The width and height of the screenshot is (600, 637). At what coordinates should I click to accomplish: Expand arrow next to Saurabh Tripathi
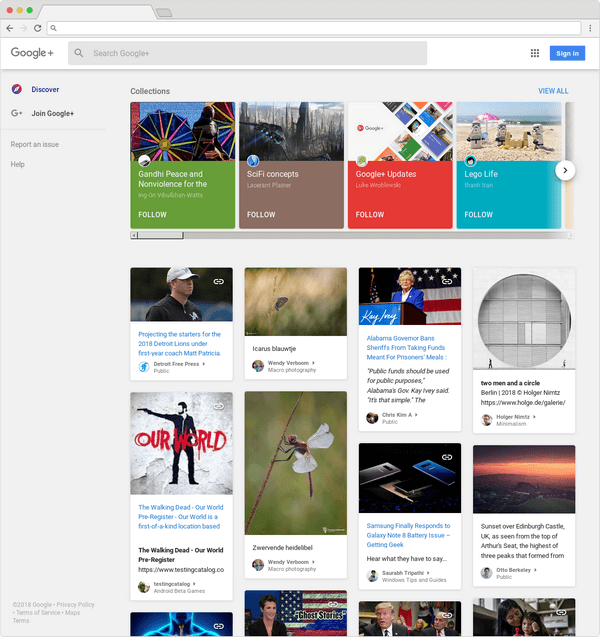pyautogui.click(x=428, y=573)
